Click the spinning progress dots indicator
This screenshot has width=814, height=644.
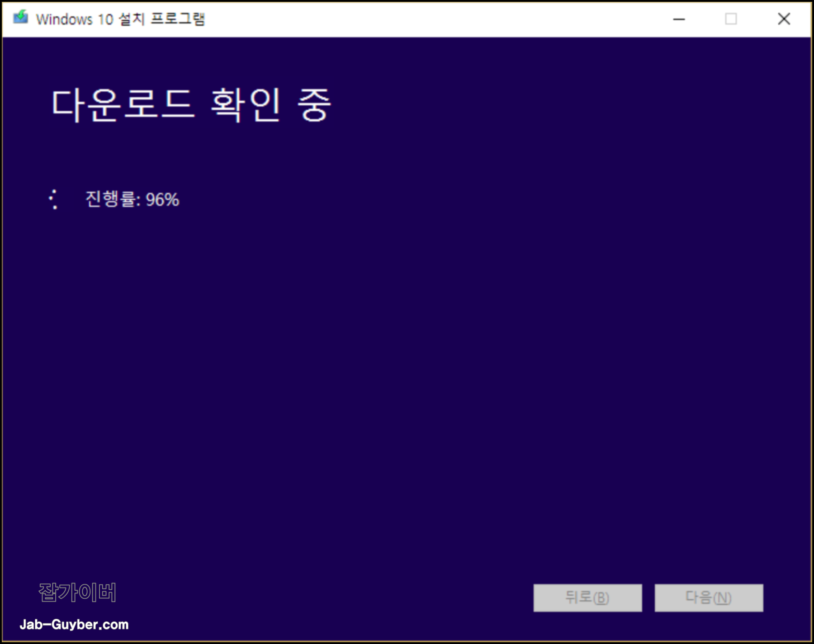pyautogui.click(x=54, y=199)
